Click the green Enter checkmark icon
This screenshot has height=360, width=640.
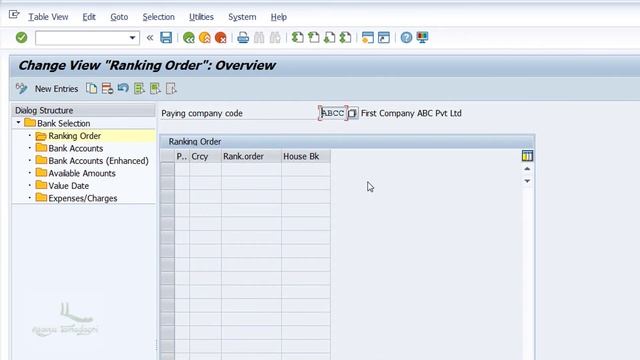(x=21, y=38)
